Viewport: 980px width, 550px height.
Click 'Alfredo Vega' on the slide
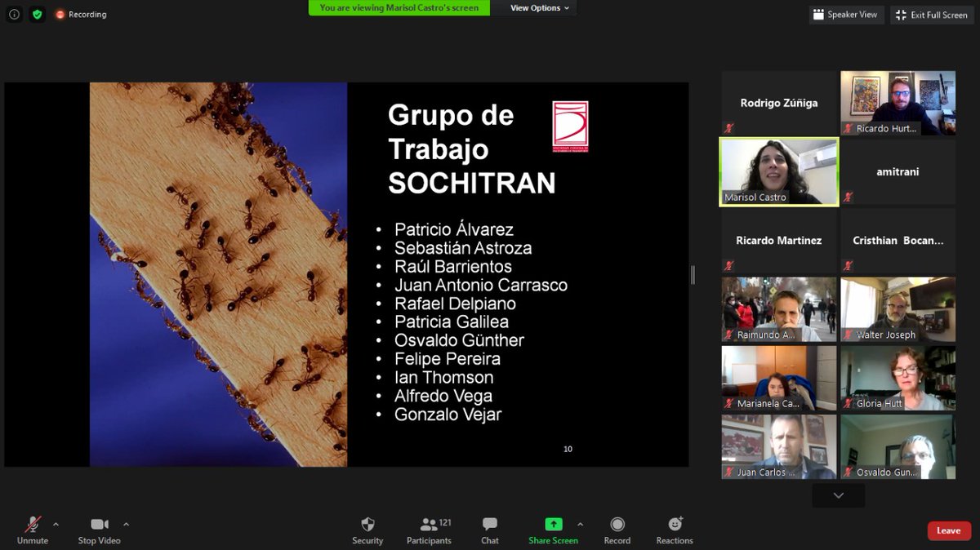(x=443, y=396)
